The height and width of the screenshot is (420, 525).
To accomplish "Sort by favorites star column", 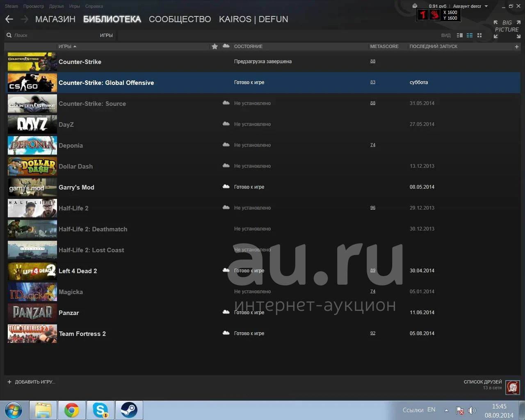I will (215, 46).
